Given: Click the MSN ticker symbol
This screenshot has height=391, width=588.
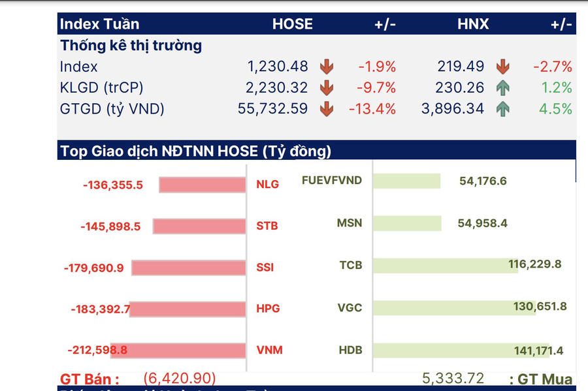Looking at the screenshot, I should tap(350, 223).
